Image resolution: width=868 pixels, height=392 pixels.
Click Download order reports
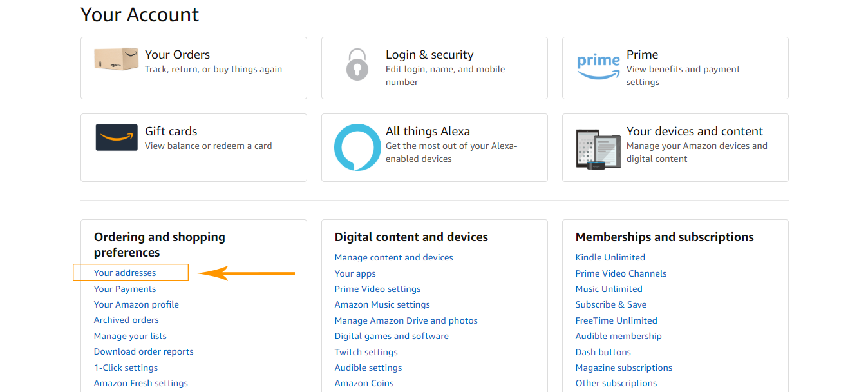(144, 351)
